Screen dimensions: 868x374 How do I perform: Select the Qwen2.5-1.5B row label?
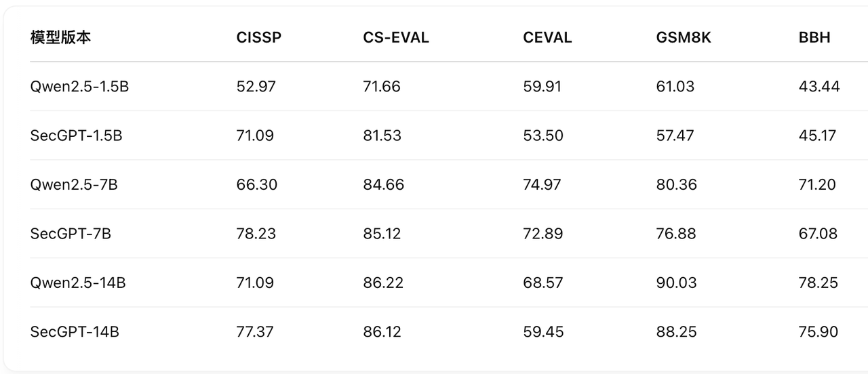click(x=79, y=87)
